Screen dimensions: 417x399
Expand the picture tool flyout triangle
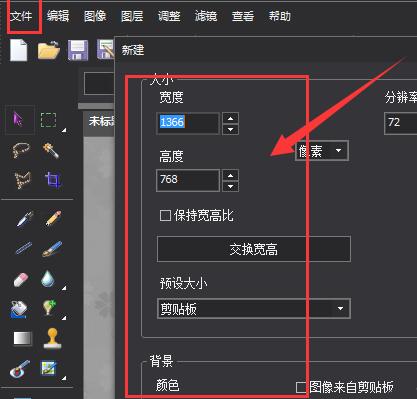pyautogui.click(x=64, y=378)
